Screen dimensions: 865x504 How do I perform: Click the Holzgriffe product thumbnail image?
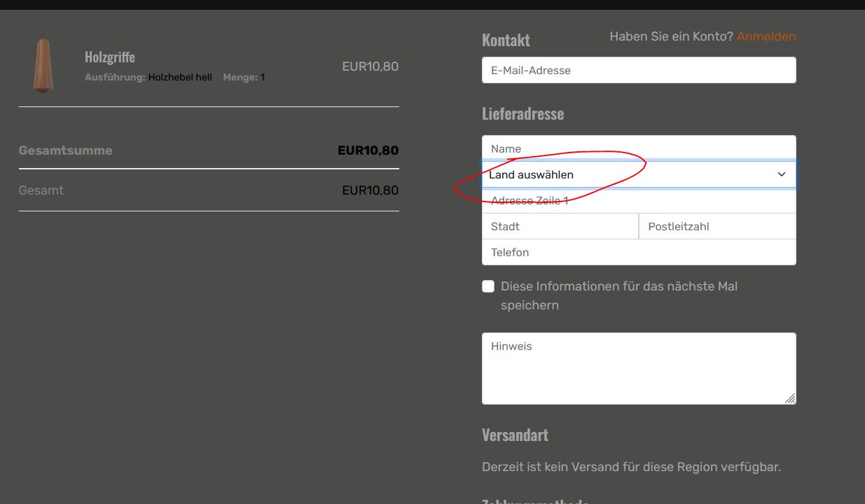click(43, 66)
